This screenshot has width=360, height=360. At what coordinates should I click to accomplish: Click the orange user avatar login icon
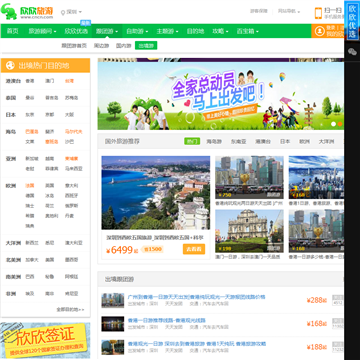tap(320, 31)
